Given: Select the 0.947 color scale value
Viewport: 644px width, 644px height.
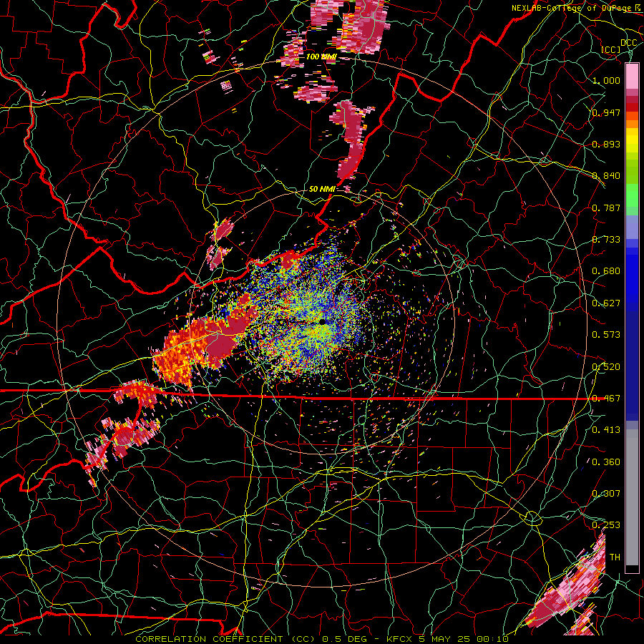Looking at the screenshot, I should [x=606, y=112].
